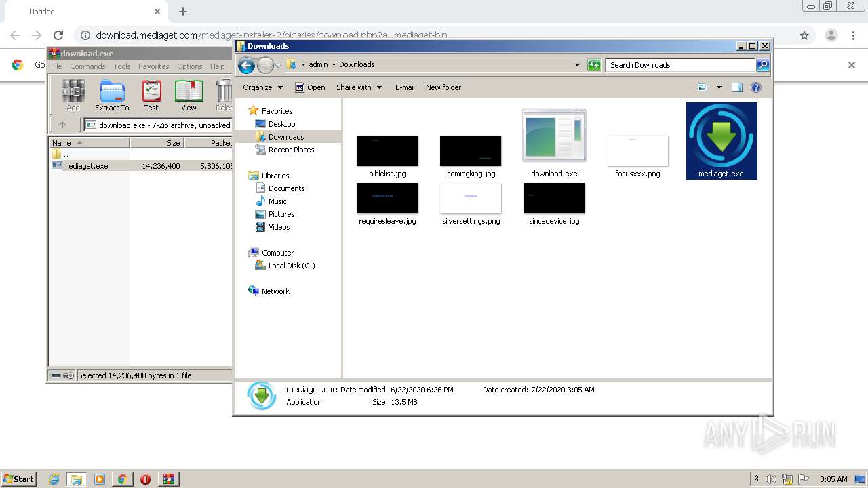Screen dimensions: 868x488
Task: Select Libraries in navigation pane
Action: click(269, 176)
